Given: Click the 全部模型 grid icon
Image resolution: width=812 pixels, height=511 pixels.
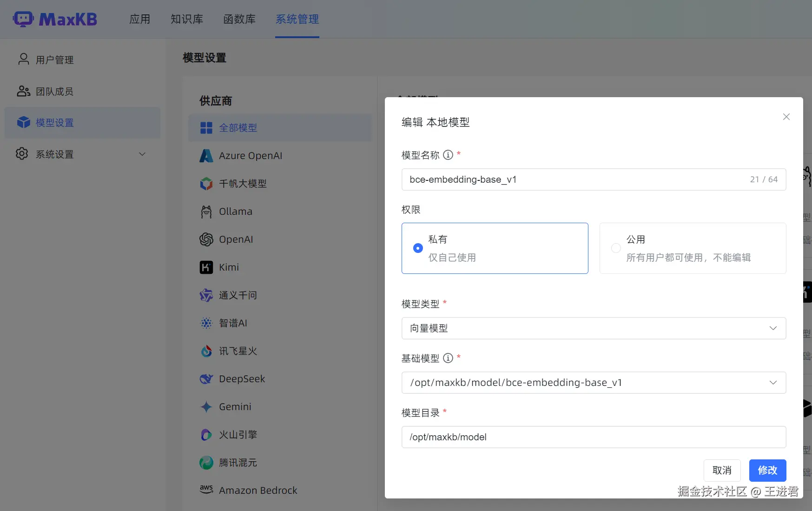Looking at the screenshot, I should point(206,128).
